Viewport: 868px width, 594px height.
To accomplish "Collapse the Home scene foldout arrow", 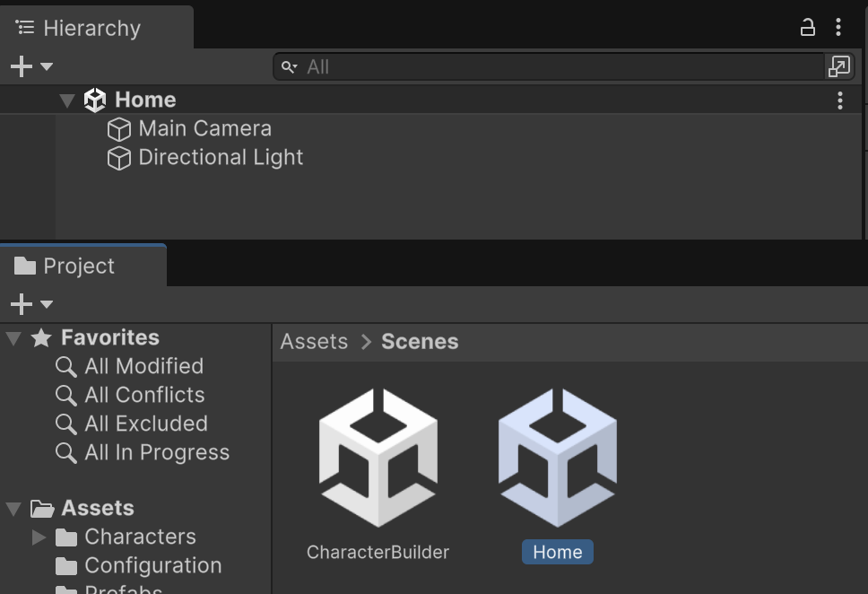I will point(67,100).
